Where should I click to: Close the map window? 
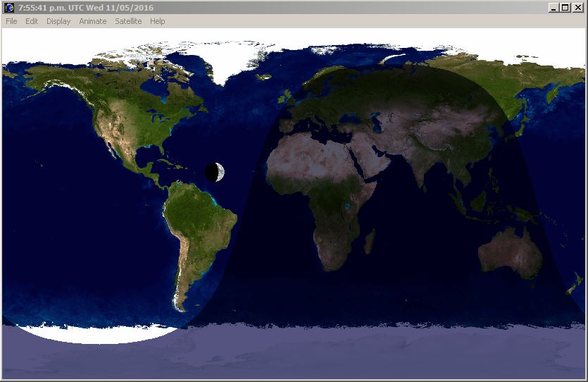point(578,8)
